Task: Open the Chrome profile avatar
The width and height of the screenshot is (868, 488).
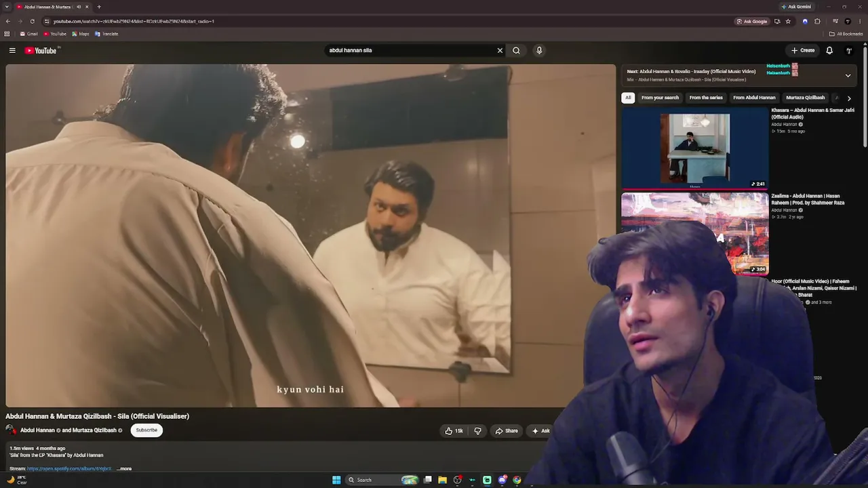Action: (x=848, y=21)
